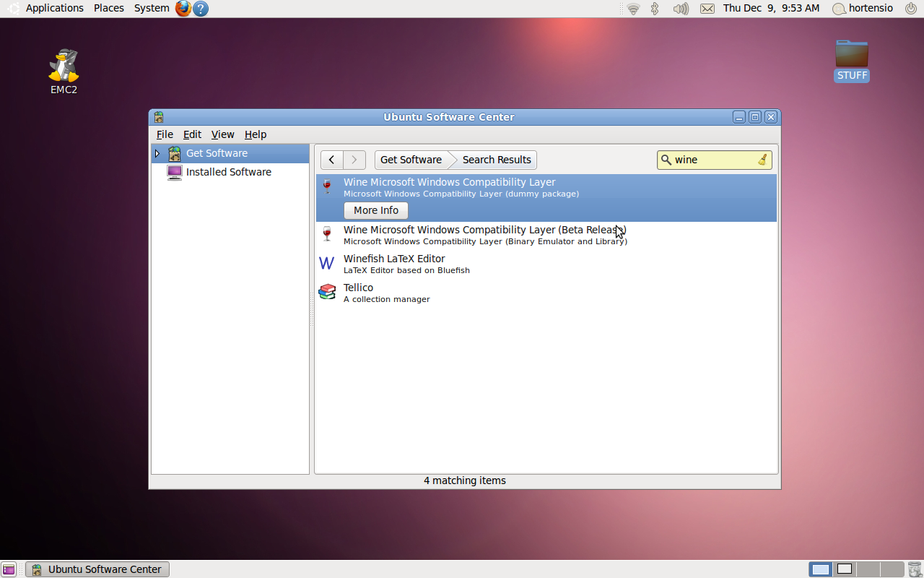
Task: Minimize the Ubuntu Software Center window
Action: [739, 117]
